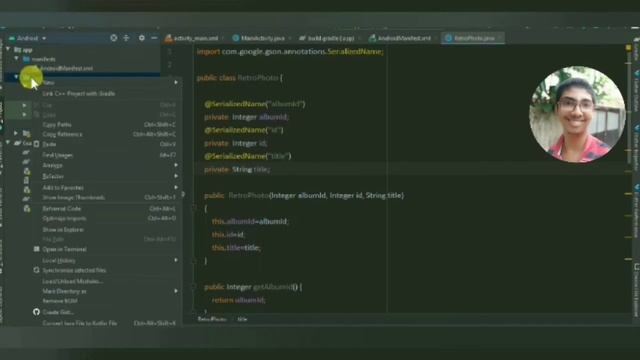The width and height of the screenshot is (640, 360).
Task: Choose Open in Terminal
Action: pyautogui.click(x=107, y=249)
